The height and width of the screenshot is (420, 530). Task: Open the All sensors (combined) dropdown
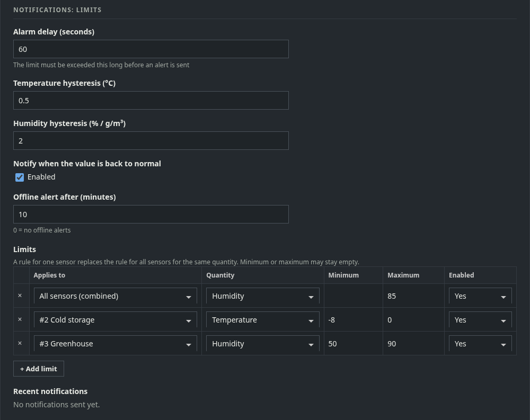pos(115,296)
